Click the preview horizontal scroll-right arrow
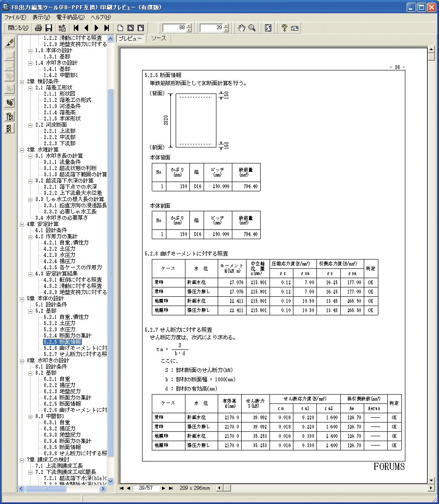439x504 pixels. pos(431,488)
